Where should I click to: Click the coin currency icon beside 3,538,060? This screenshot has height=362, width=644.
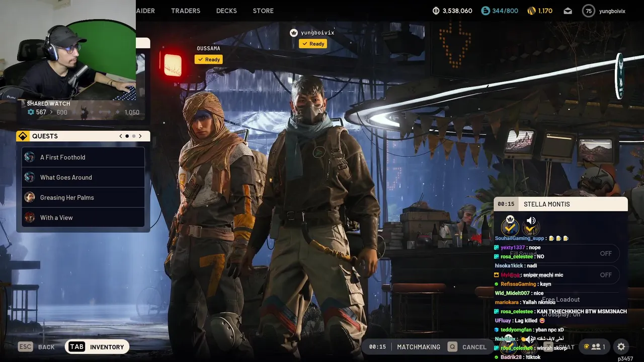(x=436, y=11)
